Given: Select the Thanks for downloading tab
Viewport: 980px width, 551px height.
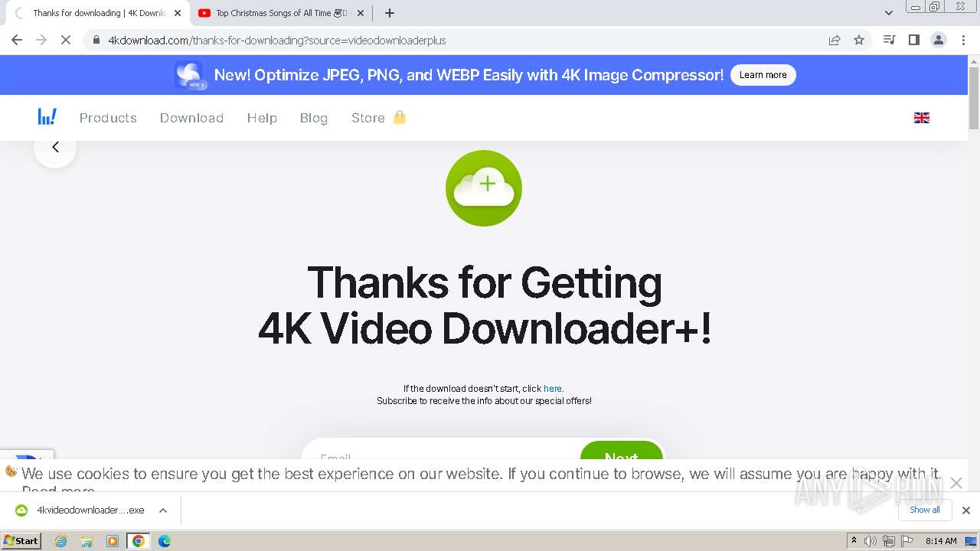Looking at the screenshot, I should pos(99,13).
